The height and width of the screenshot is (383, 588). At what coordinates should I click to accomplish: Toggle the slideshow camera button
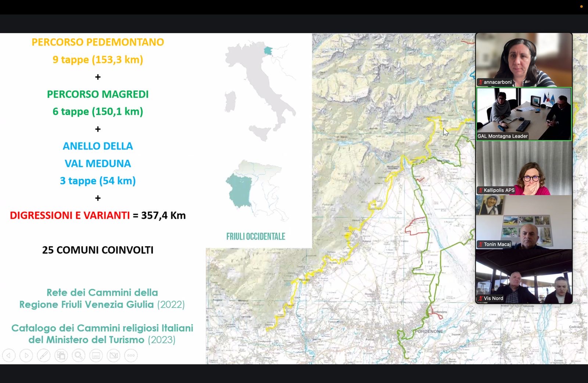click(114, 355)
